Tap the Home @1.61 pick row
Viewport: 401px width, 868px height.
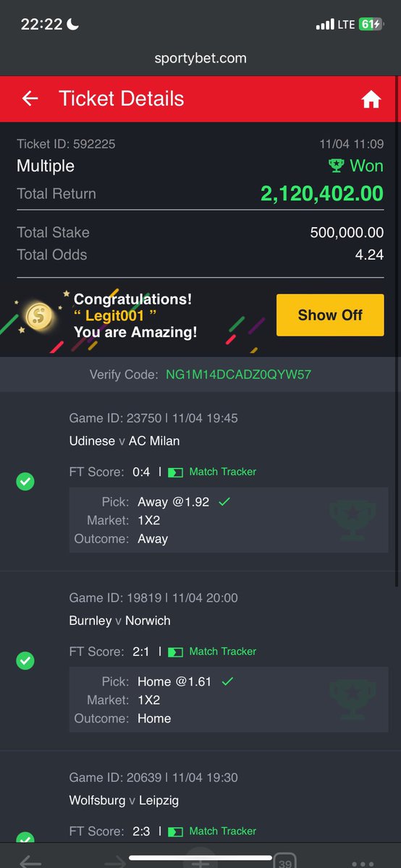point(229,681)
